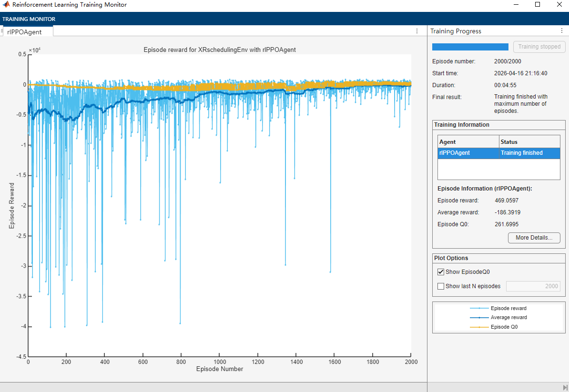
Task: Click the document list handle beside rlPPOAgent tab
Action: coord(2,31)
